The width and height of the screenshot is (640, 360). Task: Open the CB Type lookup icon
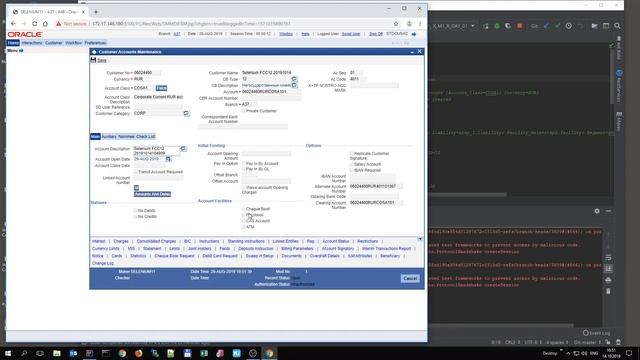[294, 79]
